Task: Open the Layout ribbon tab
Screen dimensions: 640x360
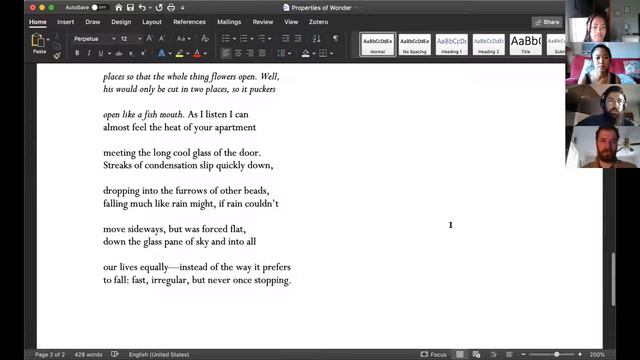Action: tap(152, 22)
